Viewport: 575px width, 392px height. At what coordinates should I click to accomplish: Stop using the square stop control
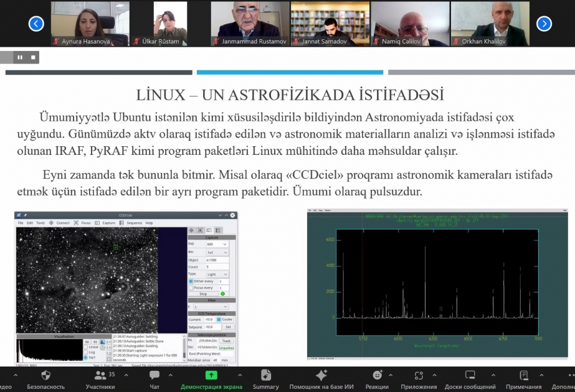tap(33, 57)
